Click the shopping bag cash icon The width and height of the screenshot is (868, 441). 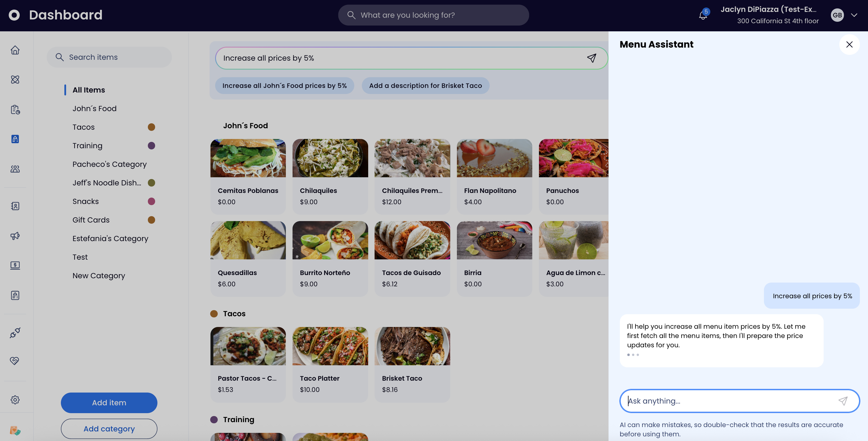(x=15, y=430)
